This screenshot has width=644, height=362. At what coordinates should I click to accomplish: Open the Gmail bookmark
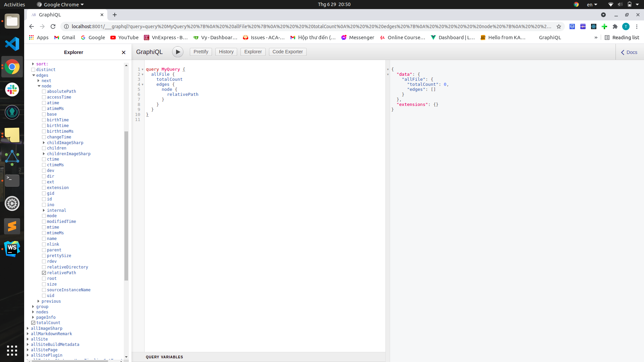click(65, 38)
